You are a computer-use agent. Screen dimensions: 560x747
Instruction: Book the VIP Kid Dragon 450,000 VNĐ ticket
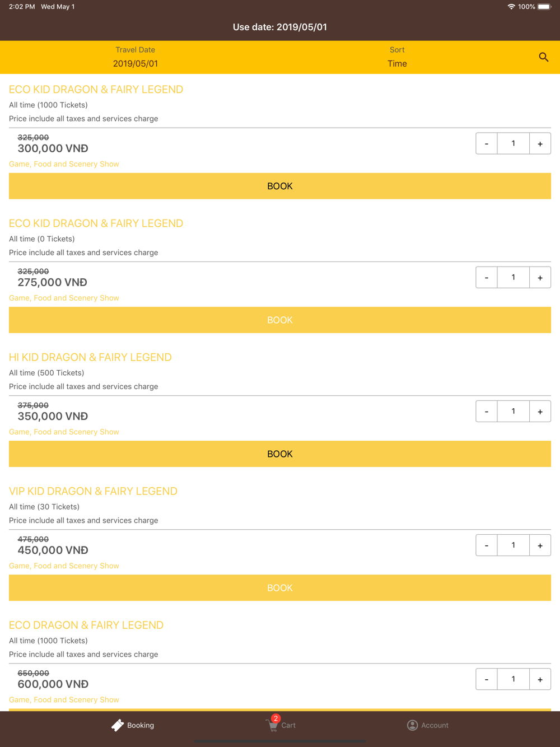click(280, 588)
